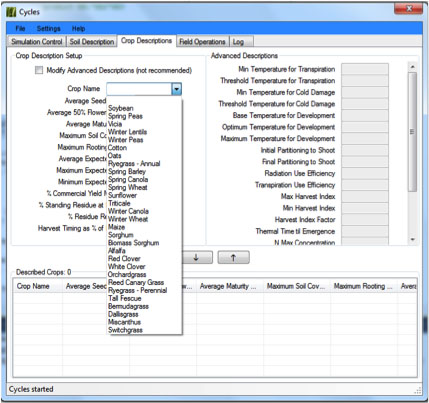Click the move up arrow button
The width and height of the screenshot is (429, 403).
[233, 257]
